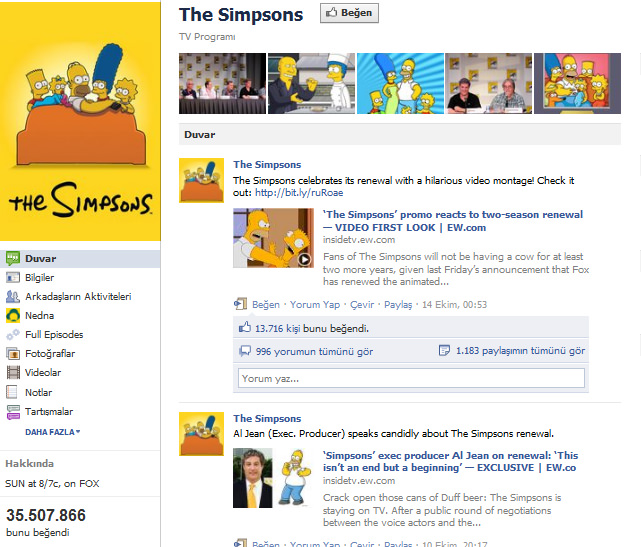Viewport: 641px width, 547px height.
Task: Play the video thumbnail of Homer and Bart
Action: point(273,238)
